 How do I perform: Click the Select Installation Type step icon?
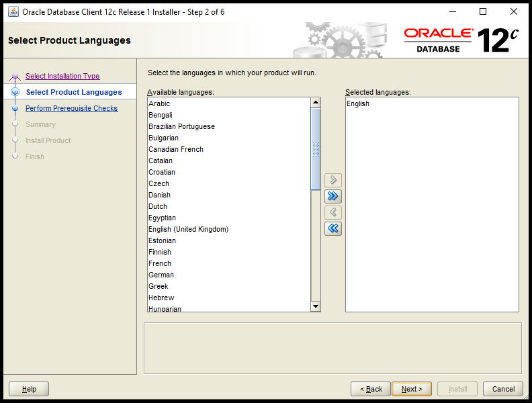(x=15, y=77)
